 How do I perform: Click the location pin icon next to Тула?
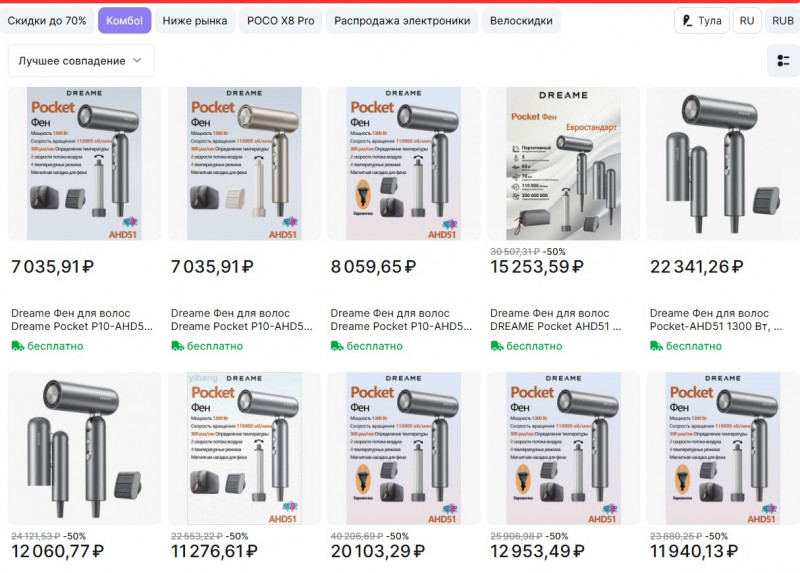pyautogui.click(x=687, y=21)
